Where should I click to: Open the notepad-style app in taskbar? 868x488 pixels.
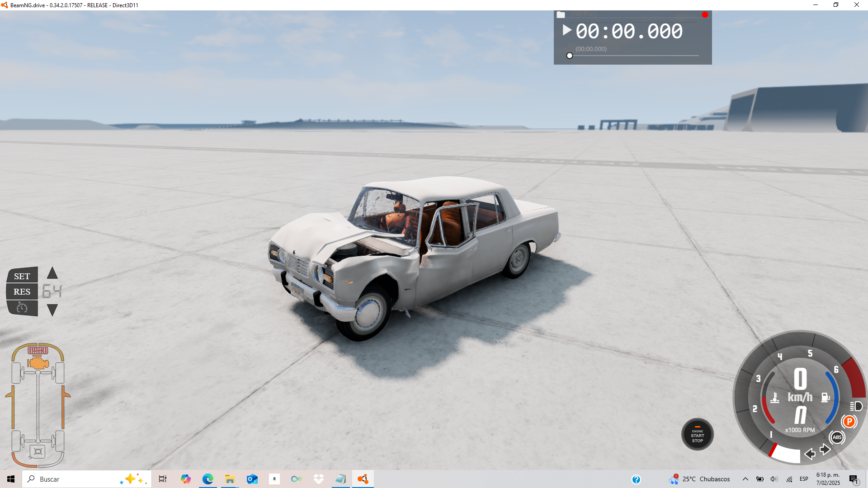(x=340, y=479)
